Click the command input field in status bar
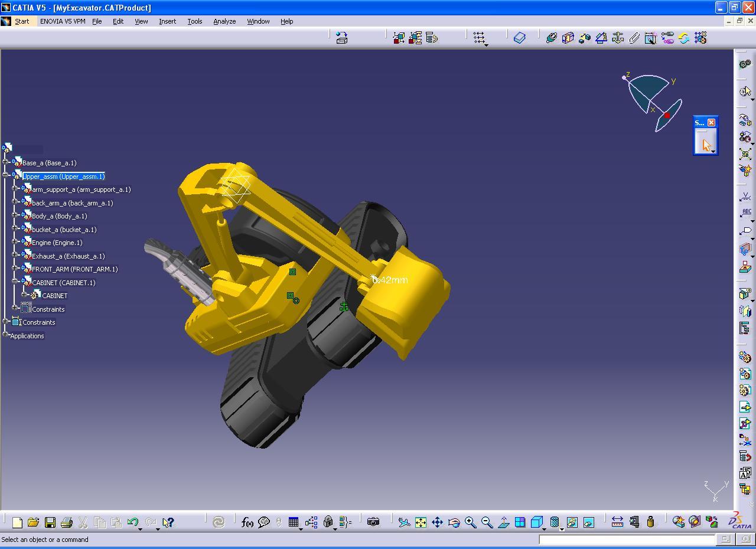 (627, 539)
